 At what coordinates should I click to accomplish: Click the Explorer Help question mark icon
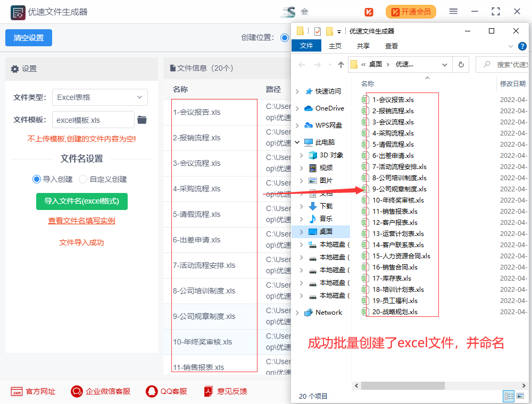click(x=522, y=46)
